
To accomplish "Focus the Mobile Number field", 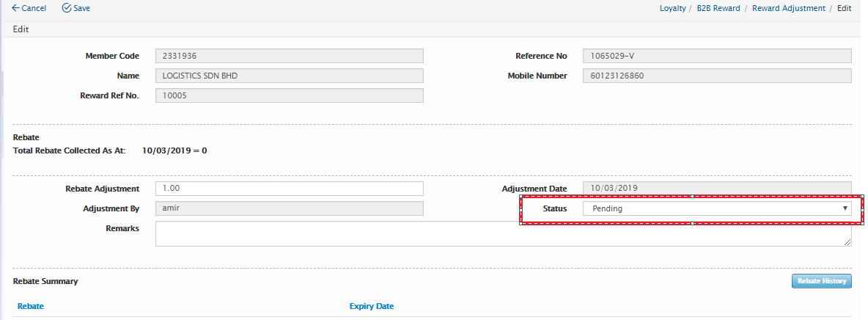I will [x=716, y=76].
